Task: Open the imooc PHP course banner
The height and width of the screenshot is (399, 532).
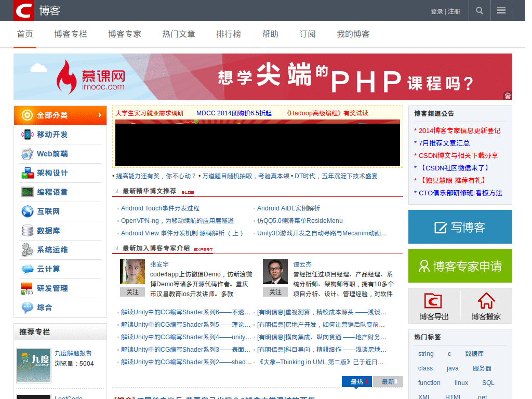Action: pos(262,77)
